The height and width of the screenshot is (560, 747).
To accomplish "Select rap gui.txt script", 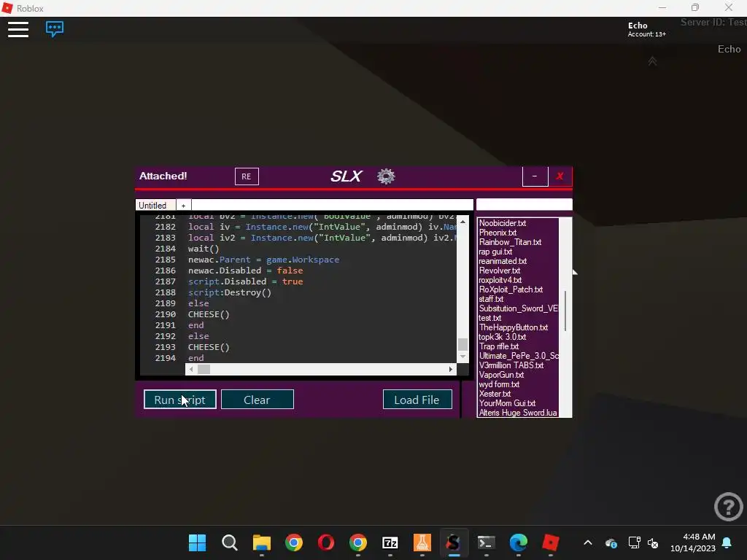I will click(x=495, y=252).
